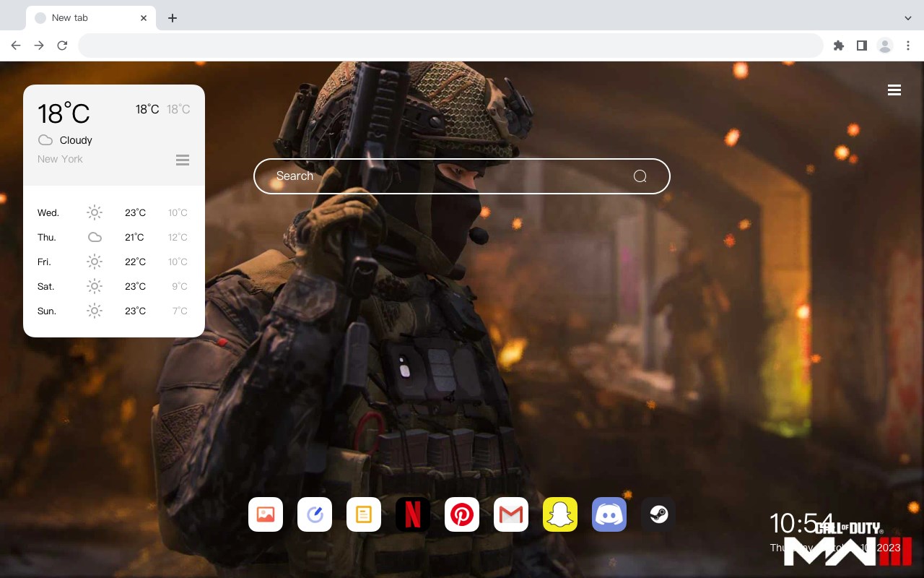Viewport: 924px width, 578px height.
Task: Click the browser address bar
Action: [x=450, y=46]
